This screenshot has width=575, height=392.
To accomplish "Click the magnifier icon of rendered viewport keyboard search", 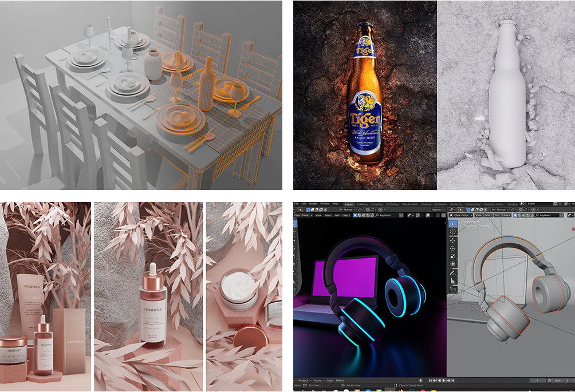I will [377, 215].
